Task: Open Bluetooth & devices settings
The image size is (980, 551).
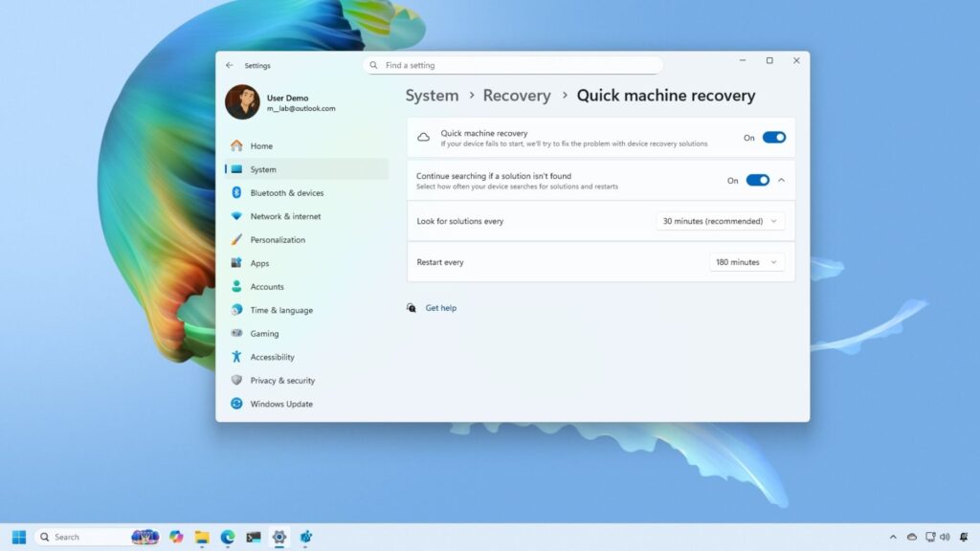Action: 286,193
